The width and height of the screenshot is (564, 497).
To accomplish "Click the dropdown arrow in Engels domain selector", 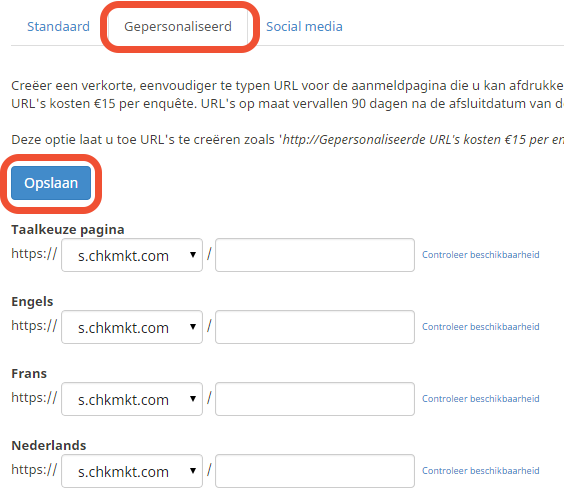I will [x=193, y=327].
